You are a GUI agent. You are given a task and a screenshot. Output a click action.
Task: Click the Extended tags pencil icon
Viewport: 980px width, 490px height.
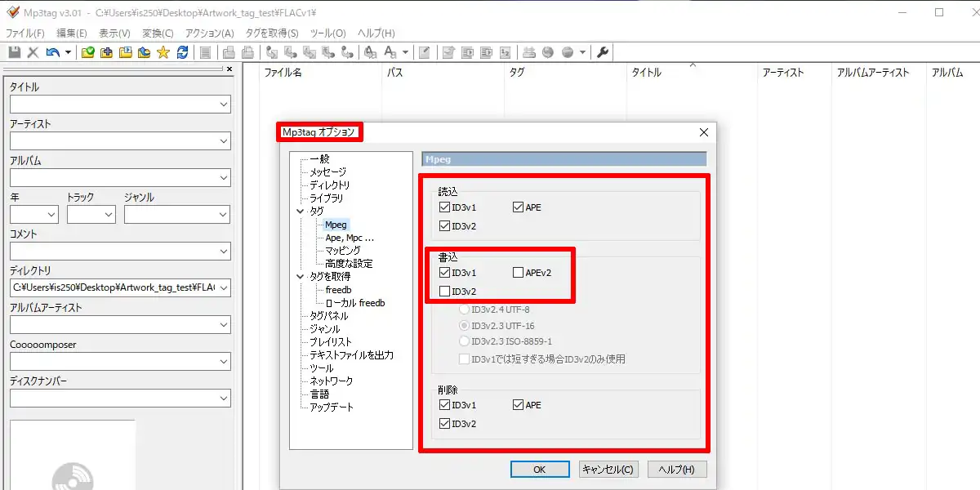click(x=424, y=52)
